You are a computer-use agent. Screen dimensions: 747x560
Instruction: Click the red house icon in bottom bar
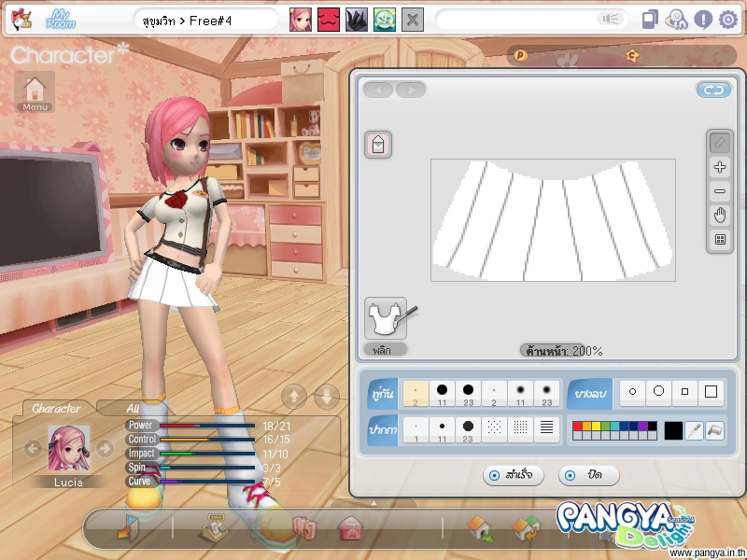pos(350,528)
